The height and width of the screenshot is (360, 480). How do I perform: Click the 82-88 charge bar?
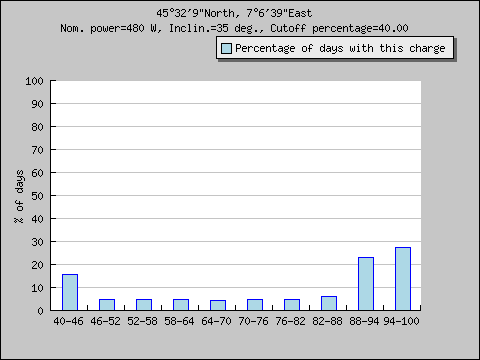pos(329,303)
